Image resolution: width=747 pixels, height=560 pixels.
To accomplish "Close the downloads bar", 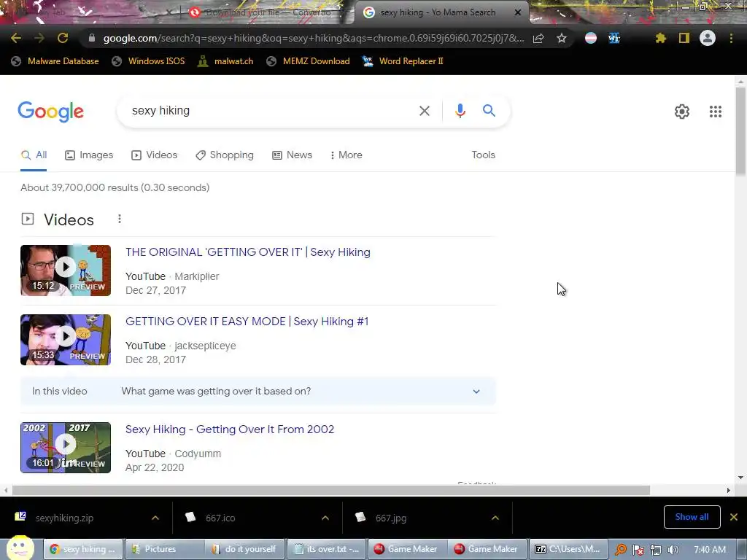I will (x=734, y=517).
